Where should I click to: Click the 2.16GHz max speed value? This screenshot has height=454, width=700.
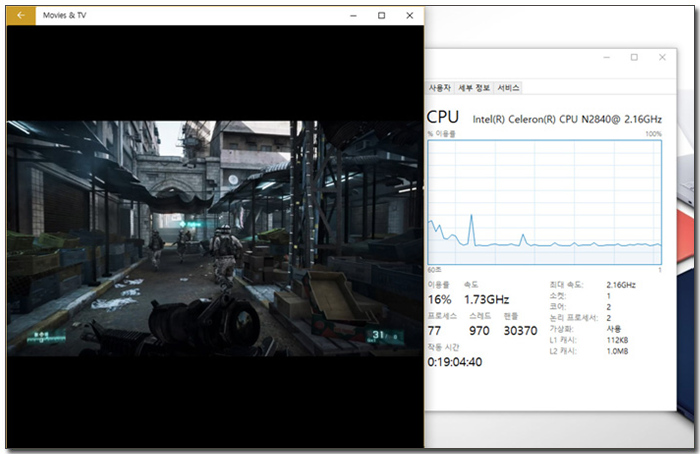(621, 285)
